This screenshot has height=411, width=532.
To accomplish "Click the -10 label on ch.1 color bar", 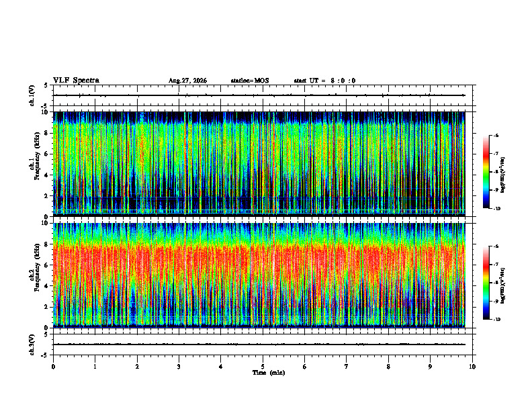I will coord(497,208).
